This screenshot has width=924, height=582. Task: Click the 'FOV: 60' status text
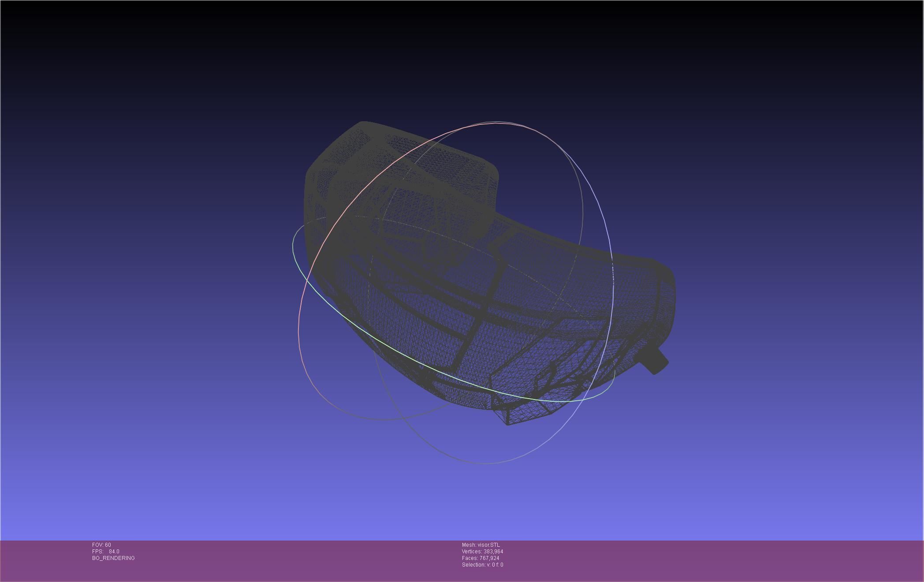(101, 545)
